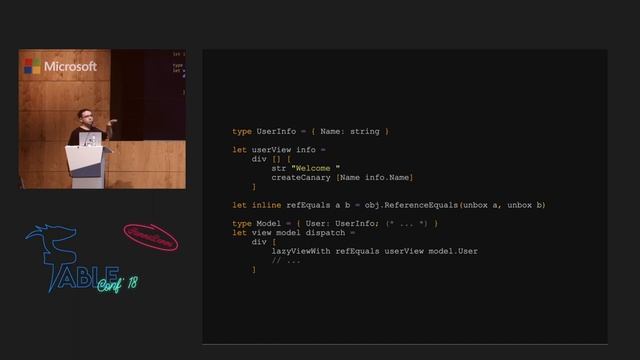
Task: Click the 'createCanary [Name info.Name]' line
Action: tap(342, 178)
